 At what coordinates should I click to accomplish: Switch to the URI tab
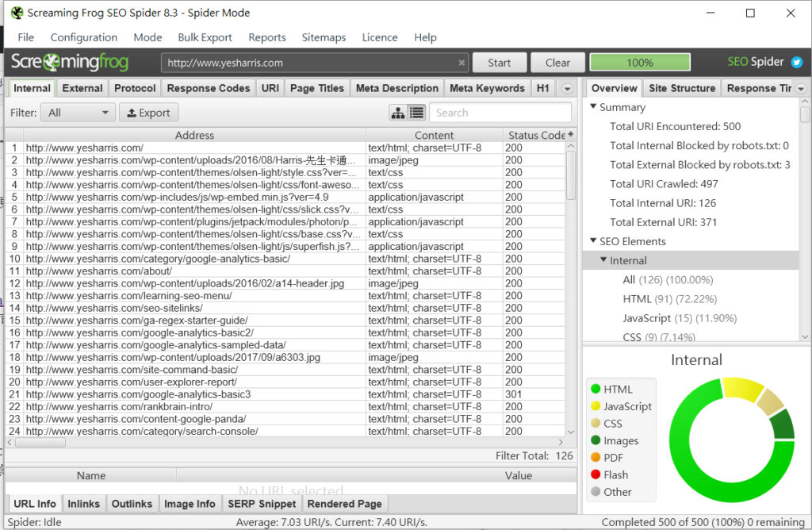point(270,88)
